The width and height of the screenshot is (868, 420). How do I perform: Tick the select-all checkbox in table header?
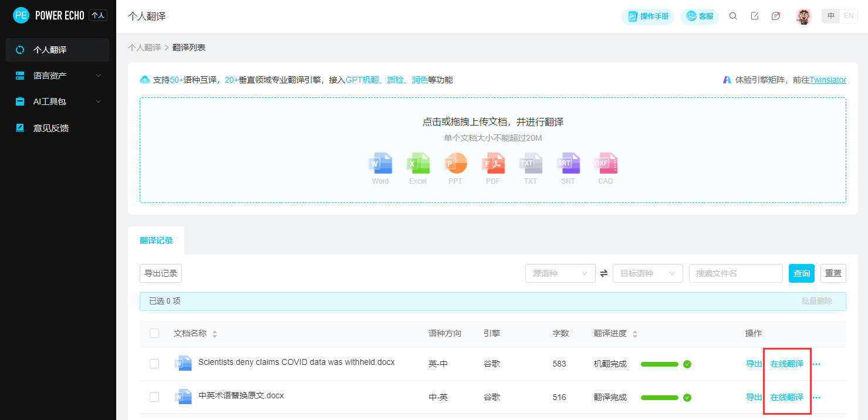[x=154, y=333]
